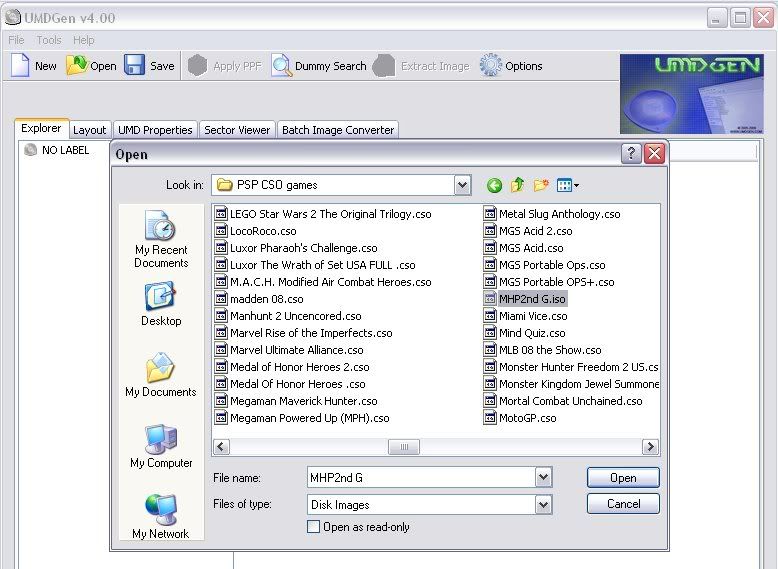Select the Metal Slug Anthology.cso file
Image resolution: width=778 pixels, height=569 pixels.
[x=559, y=214]
